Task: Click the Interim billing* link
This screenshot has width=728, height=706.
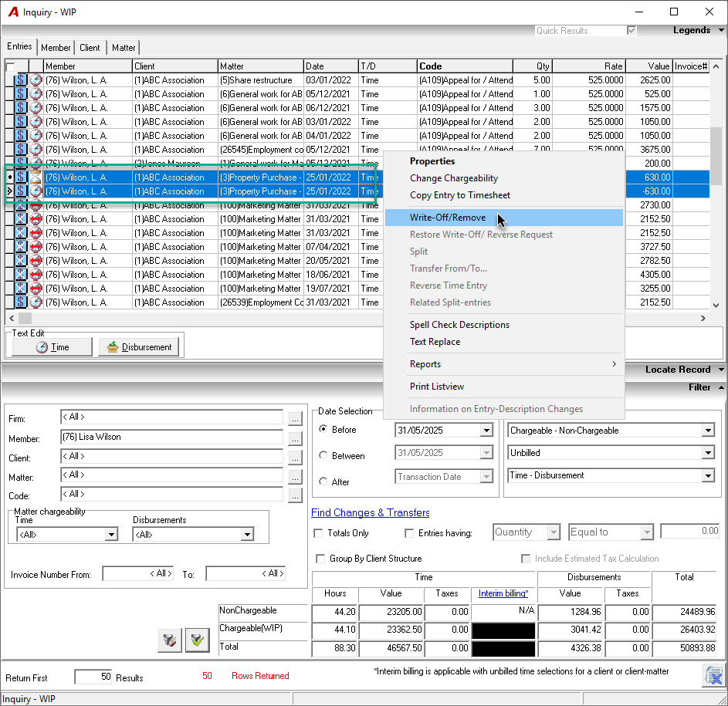Action: click(x=503, y=593)
